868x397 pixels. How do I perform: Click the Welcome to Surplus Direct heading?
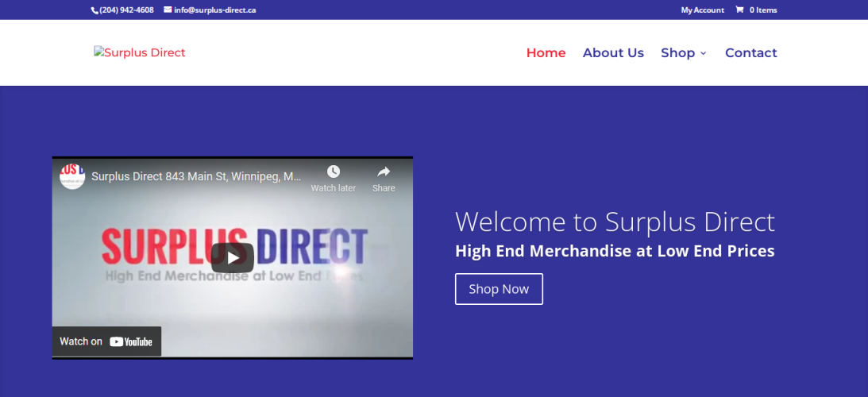click(x=615, y=222)
